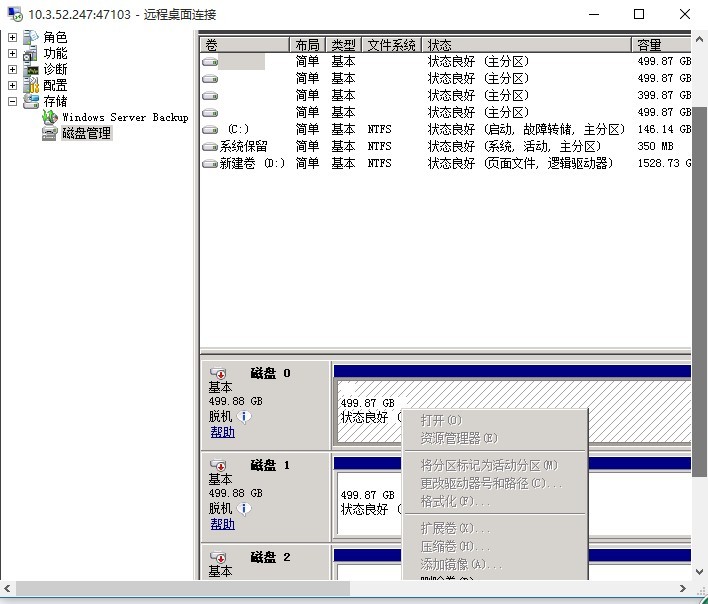Click the 磁盘 0 offline disk icon

click(218, 374)
